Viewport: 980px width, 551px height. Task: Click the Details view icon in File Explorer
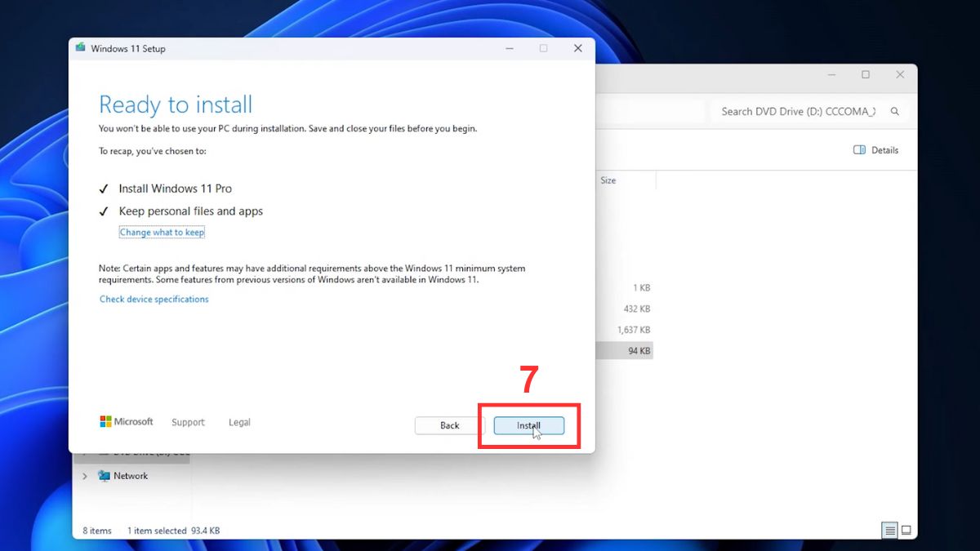[876, 149]
